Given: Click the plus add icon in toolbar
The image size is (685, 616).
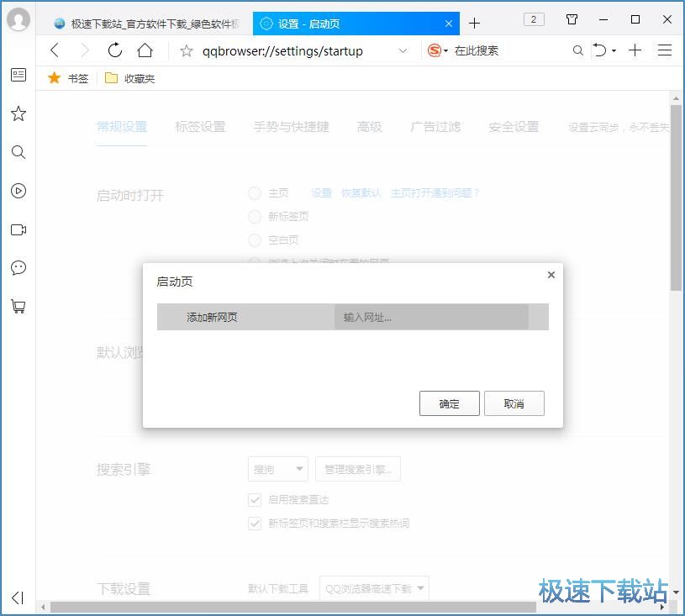Looking at the screenshot, I should point(635,50).
